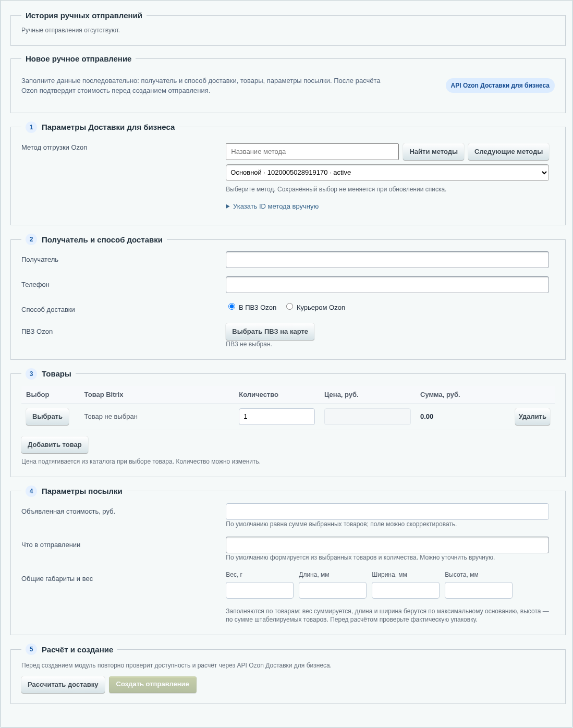Click the 'Рассчитать доставку' button

63,685
